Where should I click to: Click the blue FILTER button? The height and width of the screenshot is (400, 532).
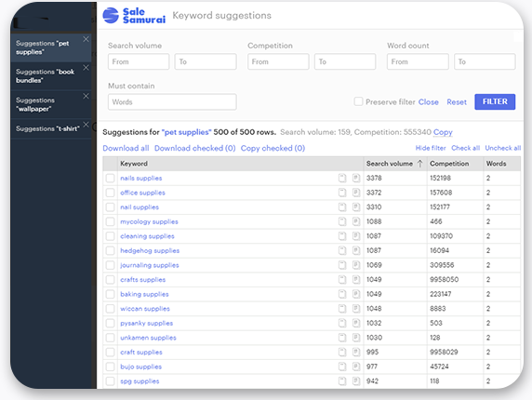tap(495, 101)
